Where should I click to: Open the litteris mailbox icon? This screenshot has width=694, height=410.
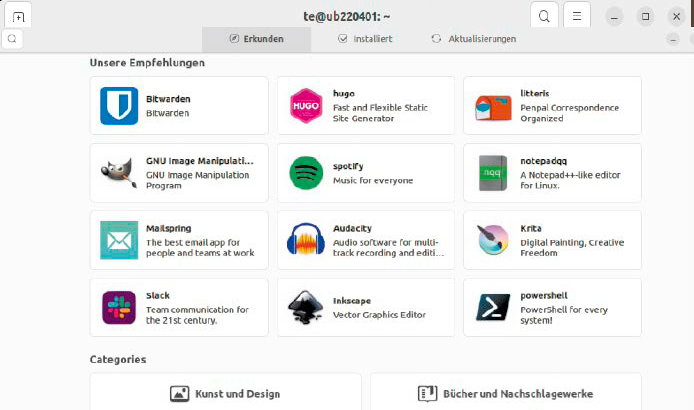pyautogui.click(x=493, y=107)
